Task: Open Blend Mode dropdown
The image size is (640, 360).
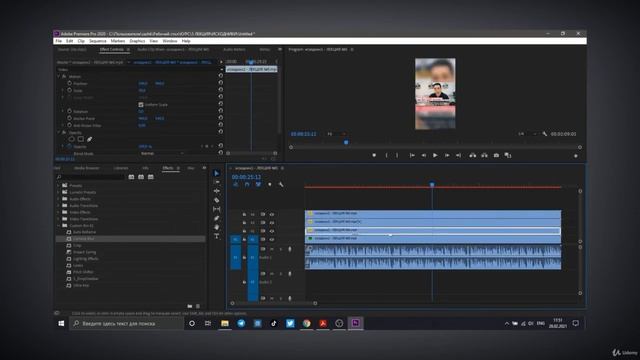Action: coord(162,153)
